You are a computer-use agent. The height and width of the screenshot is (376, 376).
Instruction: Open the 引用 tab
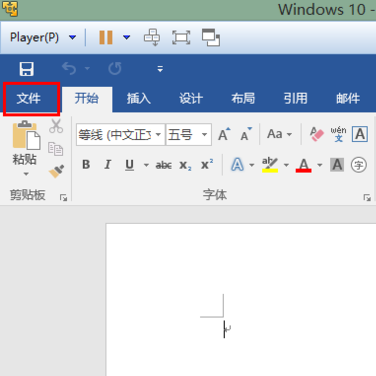click(295, 99)
